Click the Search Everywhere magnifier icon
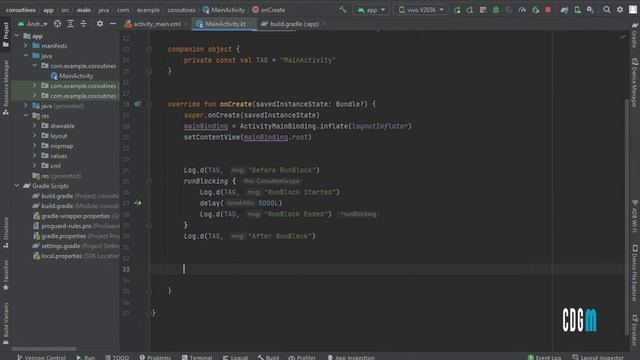 point(607,10)
